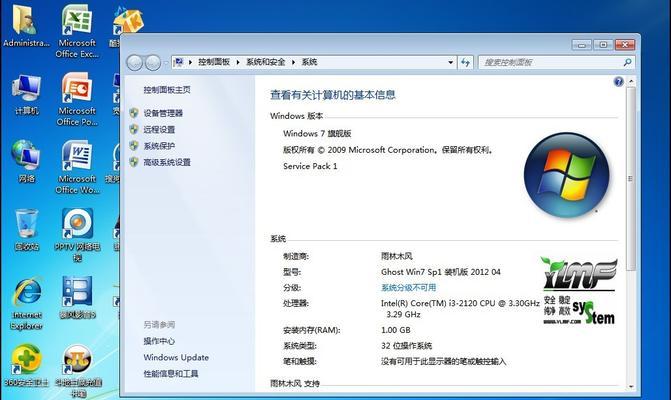Click the shield icon beside 高级系统设置
Viewport: 671px width, 400px height.
(x=134, y=162)
